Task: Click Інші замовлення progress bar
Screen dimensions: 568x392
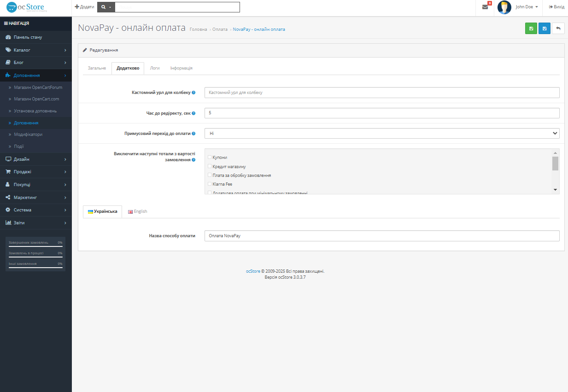Action: click(x=35, y=268)
